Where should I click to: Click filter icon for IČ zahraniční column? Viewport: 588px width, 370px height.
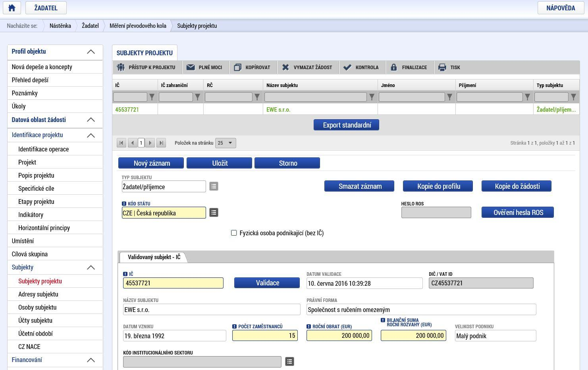[197, 97]
